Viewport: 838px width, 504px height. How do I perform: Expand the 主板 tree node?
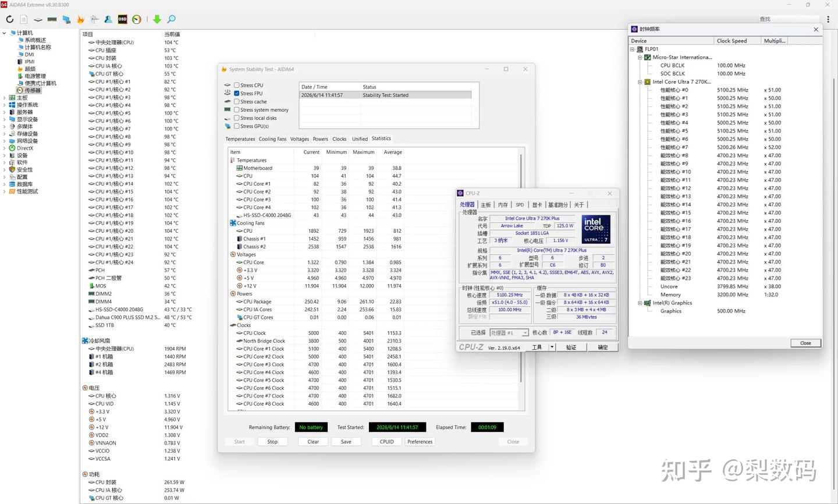[x=5, y=98]
